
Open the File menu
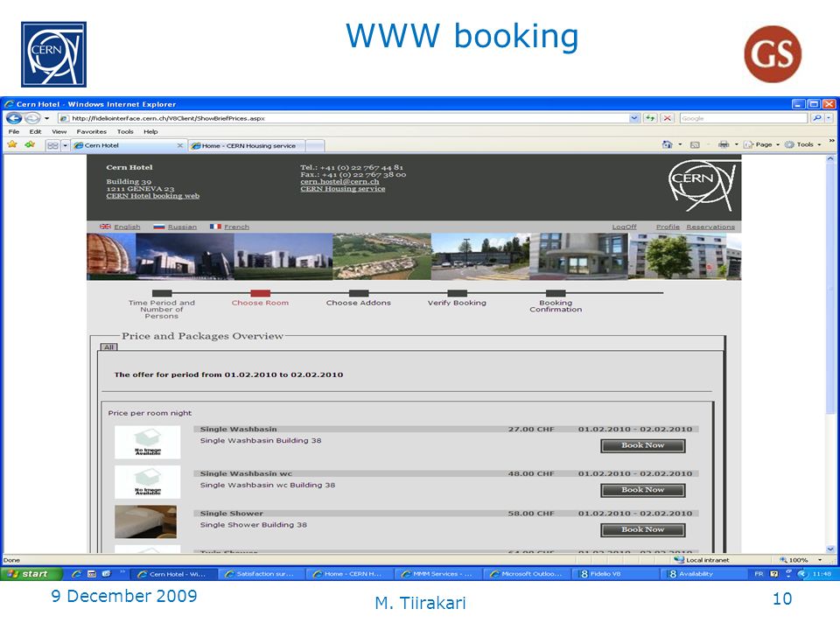click(14, 132)
